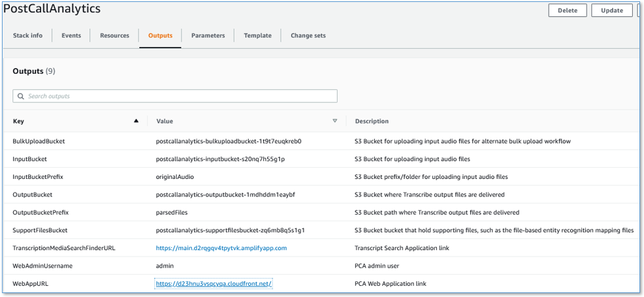Click the 'PCA admin user' description
Screen dimensions: 644x297
tap(377, 266)
